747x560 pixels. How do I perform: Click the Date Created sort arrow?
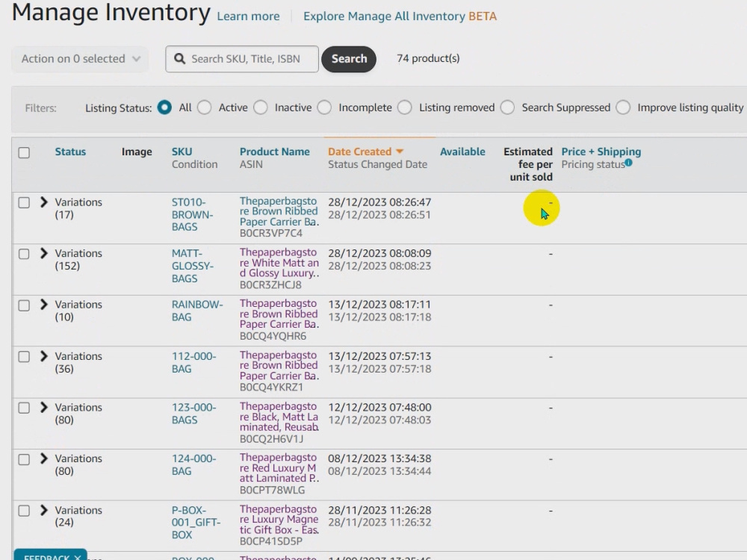(400, 152)
